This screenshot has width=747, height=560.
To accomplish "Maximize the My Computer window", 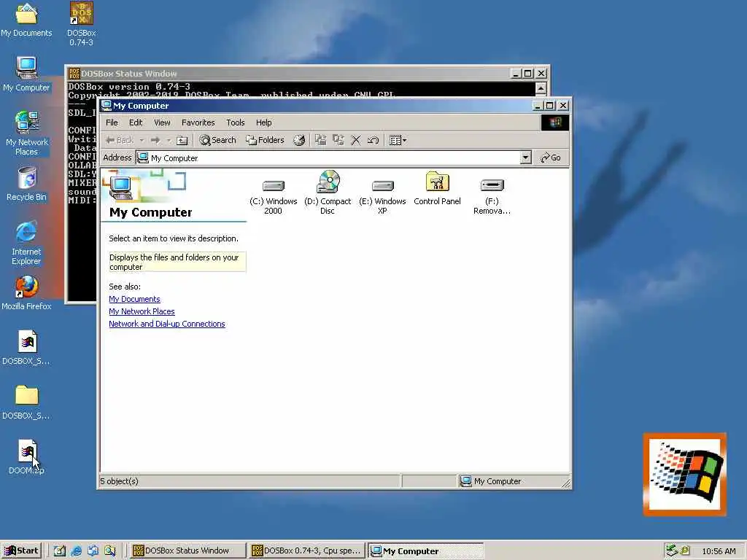I will click(x=550, y=106).
